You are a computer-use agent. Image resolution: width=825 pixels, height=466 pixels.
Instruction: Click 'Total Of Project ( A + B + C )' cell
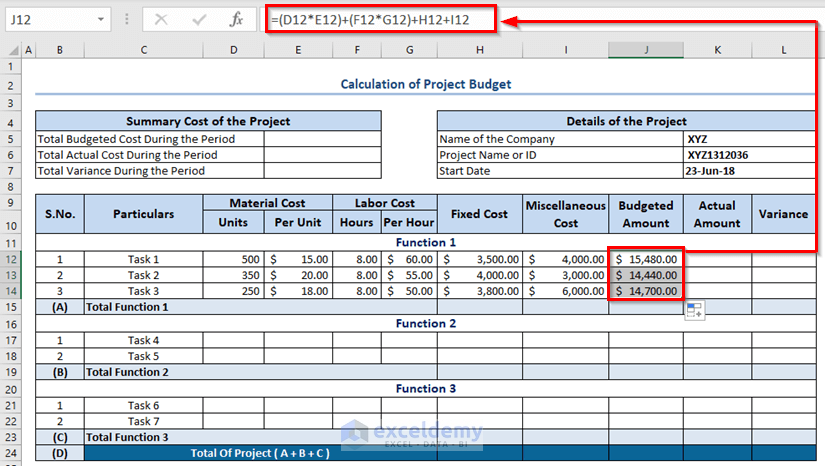click(260, 453)
